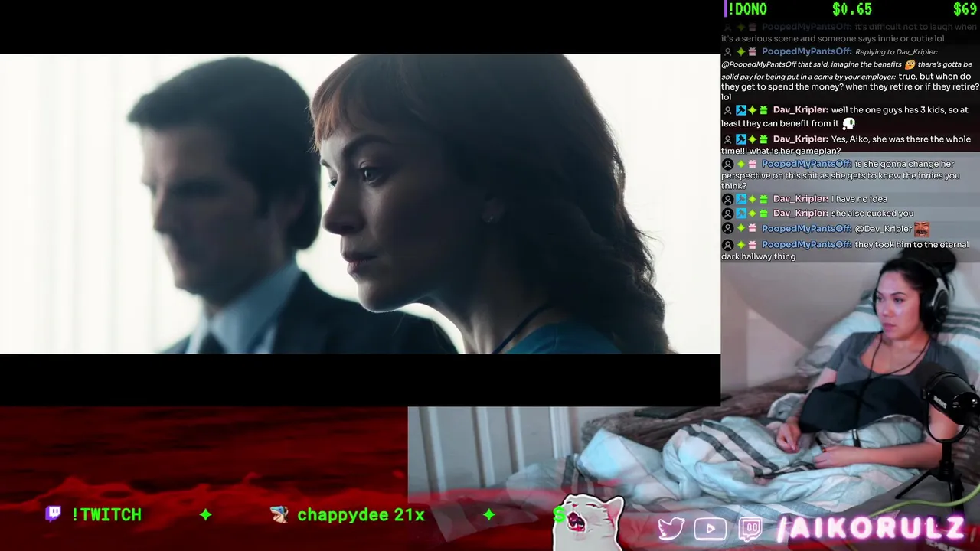The height and width of the screenshot is (551, 980).
Task: Click the @Dav_Kripler mention text
Action: pos(884,229)
